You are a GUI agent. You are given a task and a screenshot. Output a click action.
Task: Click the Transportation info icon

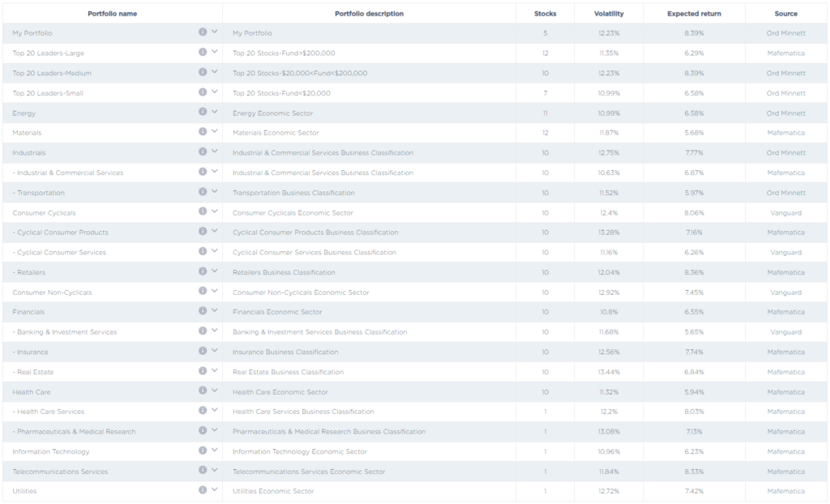(x=203, y=192)
